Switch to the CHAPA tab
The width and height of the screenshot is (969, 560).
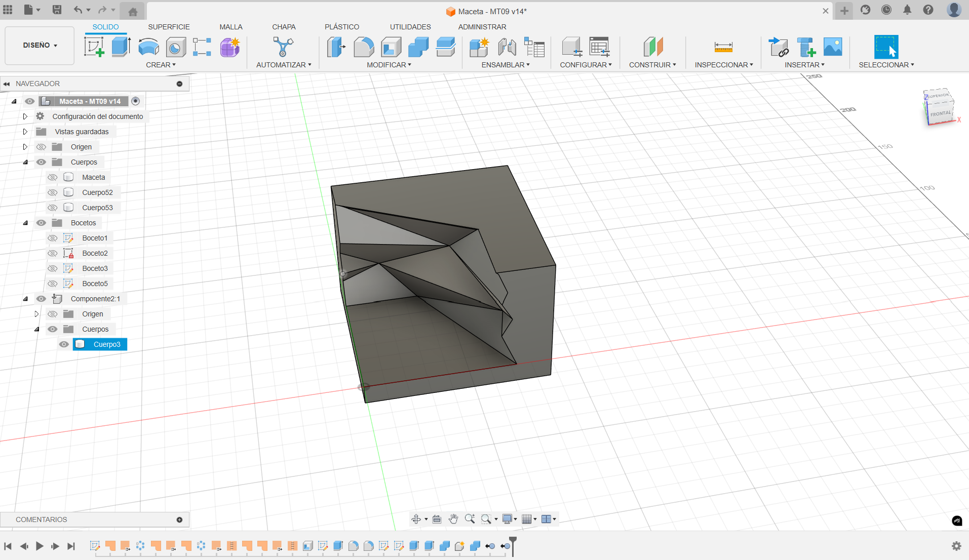point(284,27)
